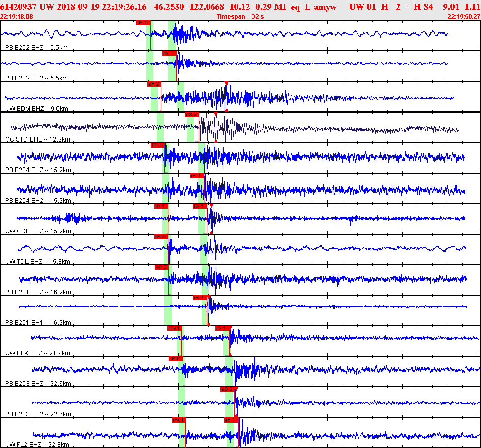Click the magnitude 0.29 Ml in header
This screenshot has height=448, width=481.
270,7
